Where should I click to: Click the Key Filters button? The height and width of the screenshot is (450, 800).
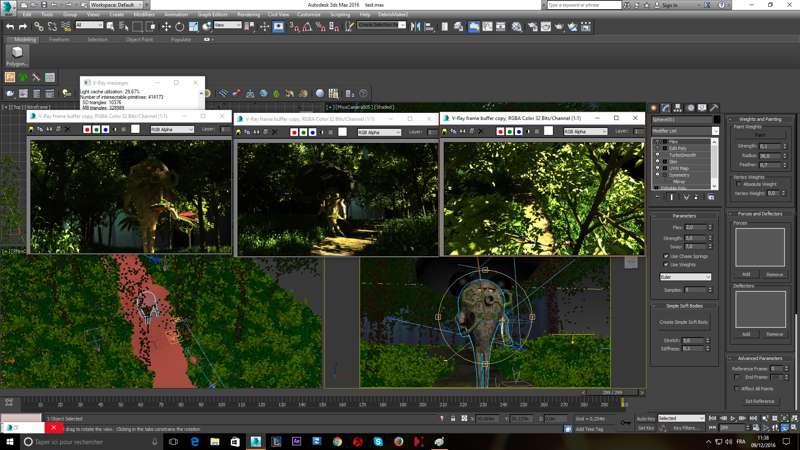pos(684,428)
